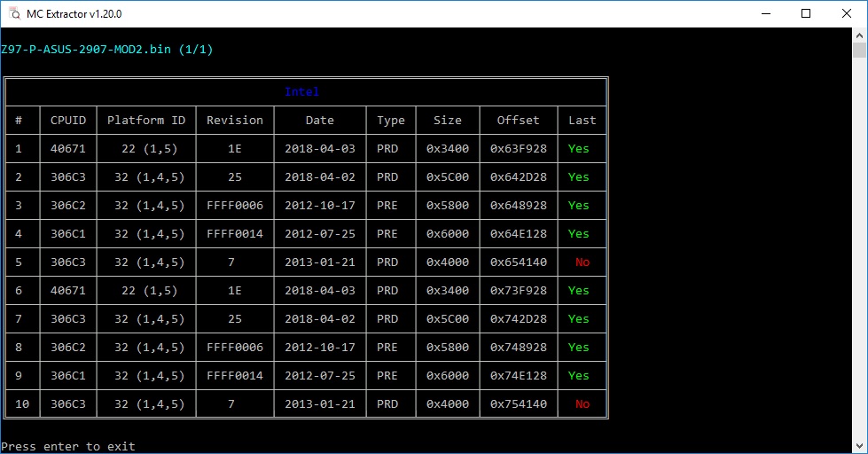Click the MC Extractor v1.20.0 window title
The width and height of the screenshot is (868, 454).
(74, 14)
